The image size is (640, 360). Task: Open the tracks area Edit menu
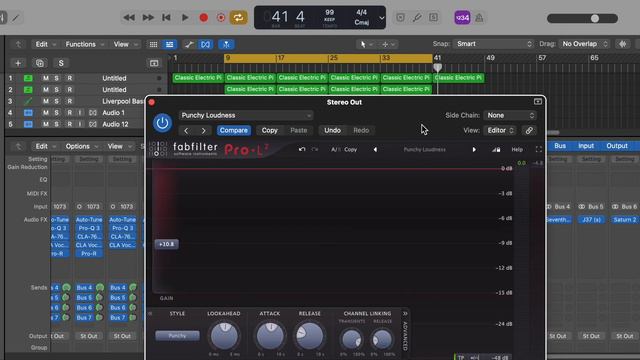tap(45, 44)
